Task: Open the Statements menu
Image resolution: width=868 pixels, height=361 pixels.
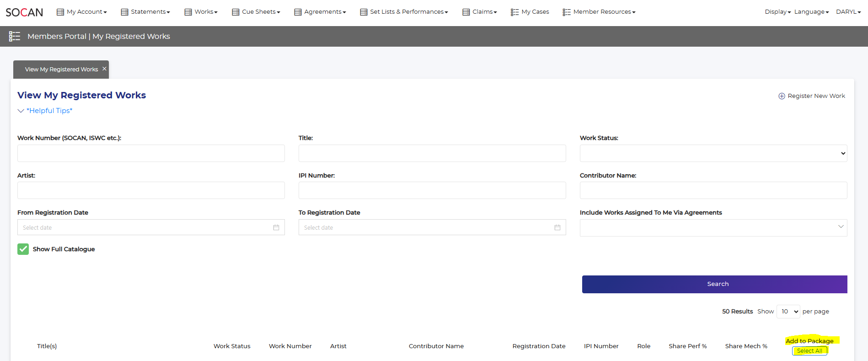Action: click(145, 12)
